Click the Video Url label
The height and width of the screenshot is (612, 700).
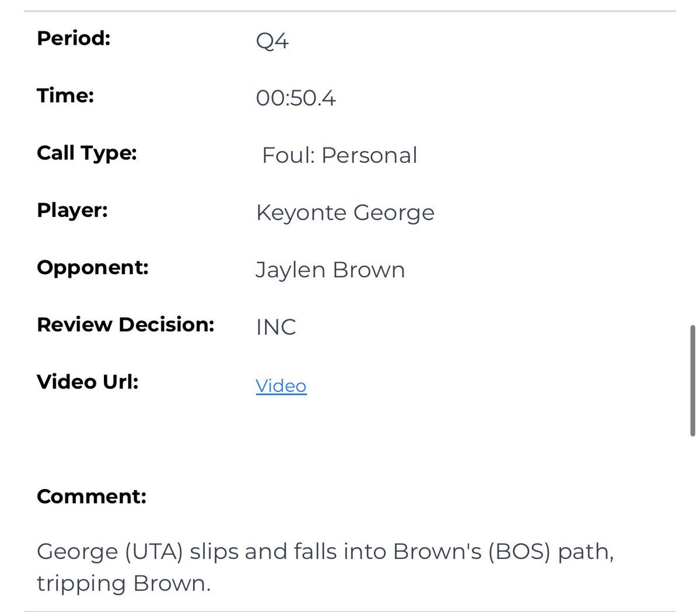pos(87,382)
